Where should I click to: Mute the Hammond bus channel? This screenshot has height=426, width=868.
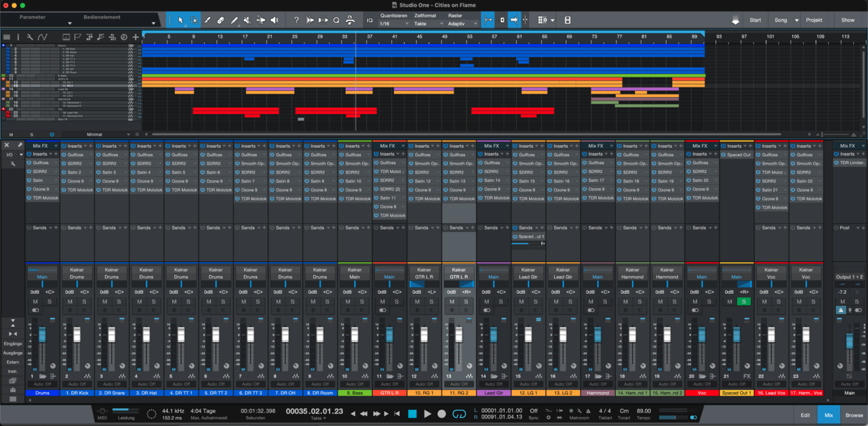[x=590, y=301]
